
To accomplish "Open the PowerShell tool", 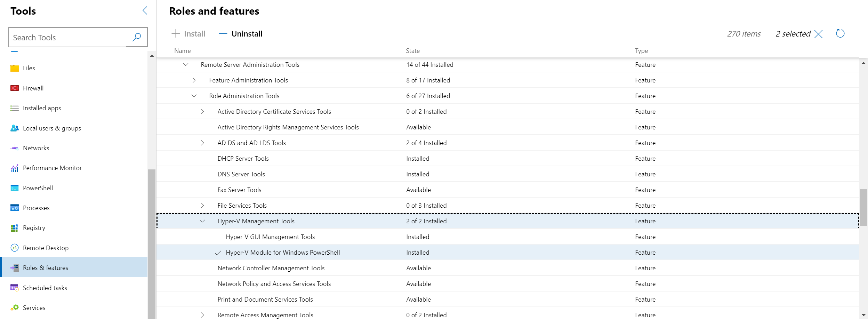I will coord(38,188).
